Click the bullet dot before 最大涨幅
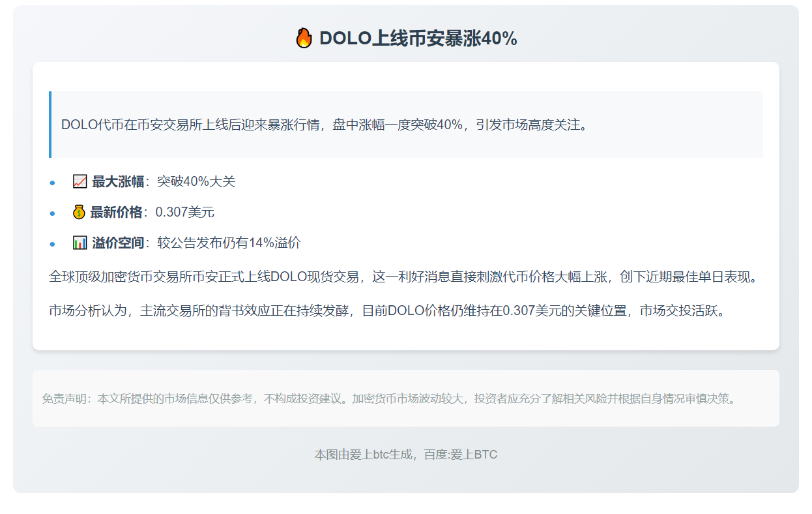 52,183
